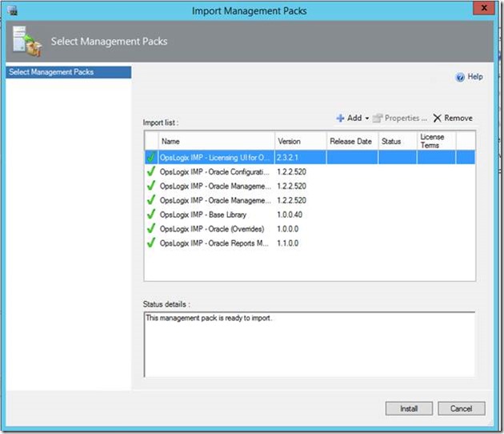Click the blue Help question mark icon
This screenshot has height=434, width=504.
coord(460,77)
